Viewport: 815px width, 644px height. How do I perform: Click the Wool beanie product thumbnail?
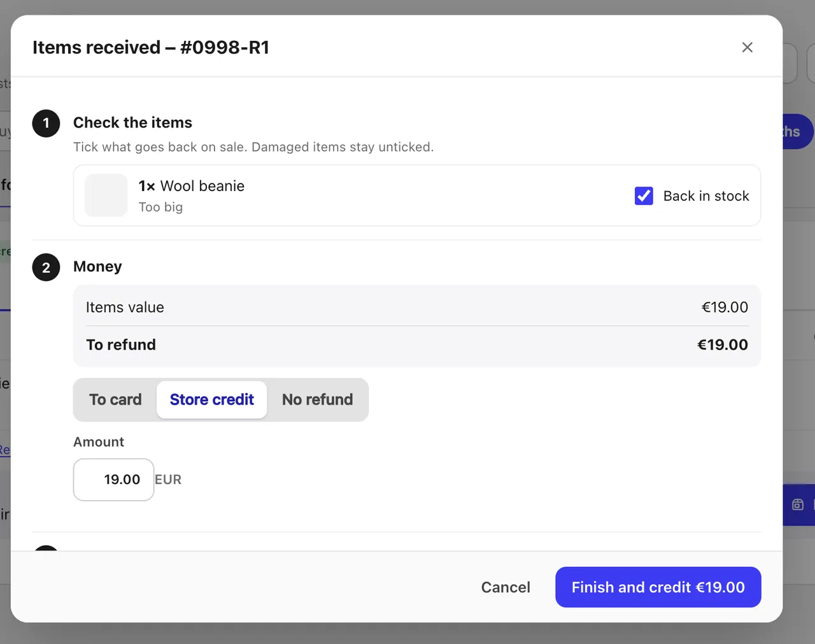click(x=106, y=196)
